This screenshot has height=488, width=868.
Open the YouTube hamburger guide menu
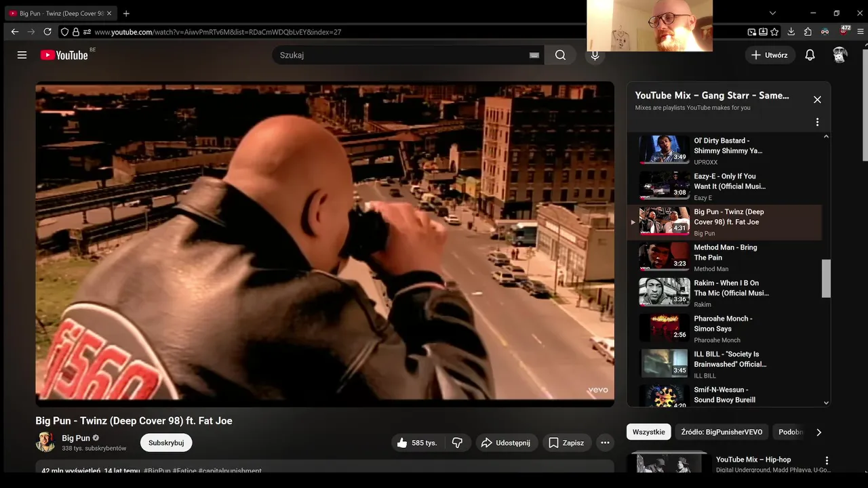(22, 55)
